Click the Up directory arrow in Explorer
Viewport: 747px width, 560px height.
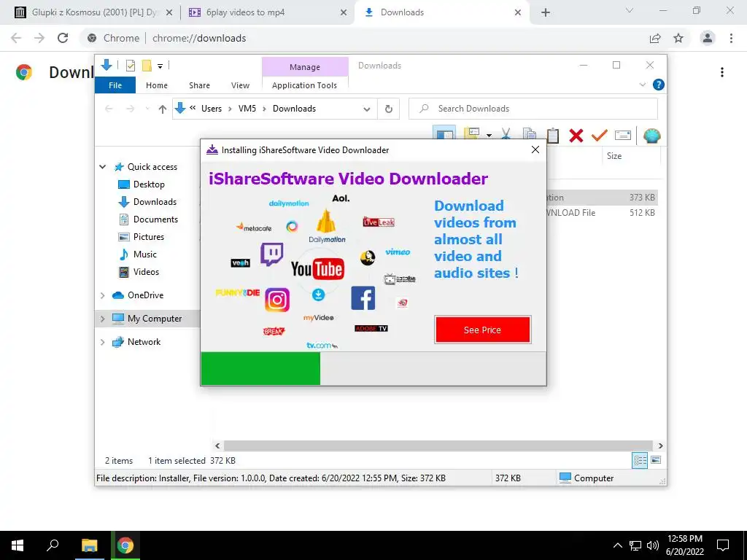point(162,109)
